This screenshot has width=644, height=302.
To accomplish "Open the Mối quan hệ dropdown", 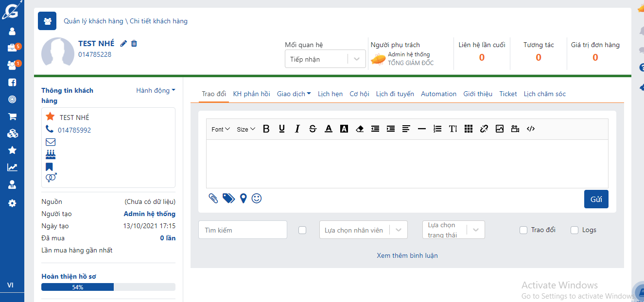I will [325, 59].
